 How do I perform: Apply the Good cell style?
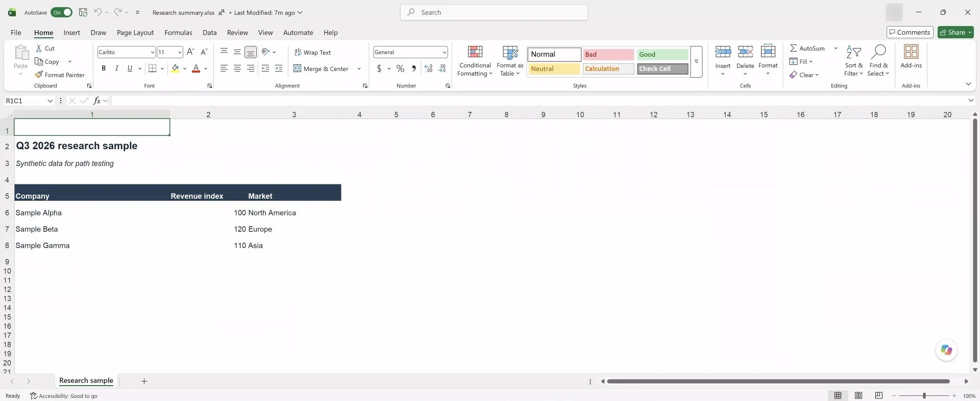662,54
